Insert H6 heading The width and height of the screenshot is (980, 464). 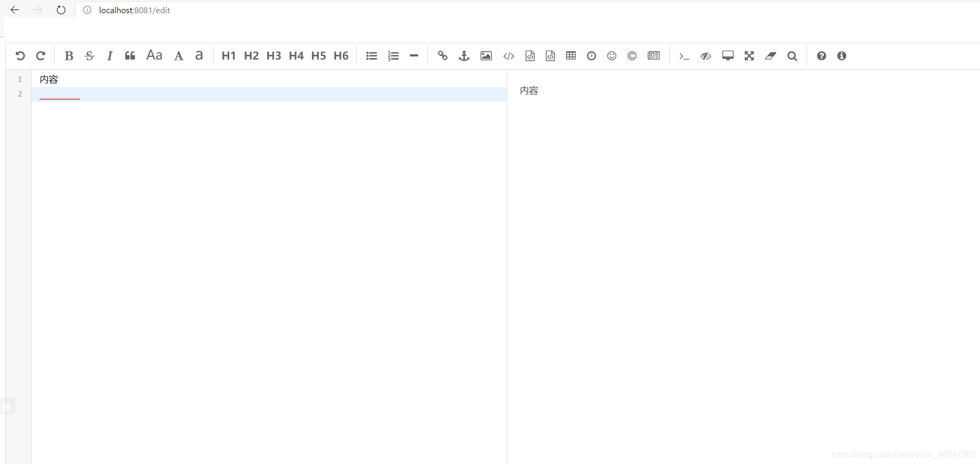click(x=341, y=56)
